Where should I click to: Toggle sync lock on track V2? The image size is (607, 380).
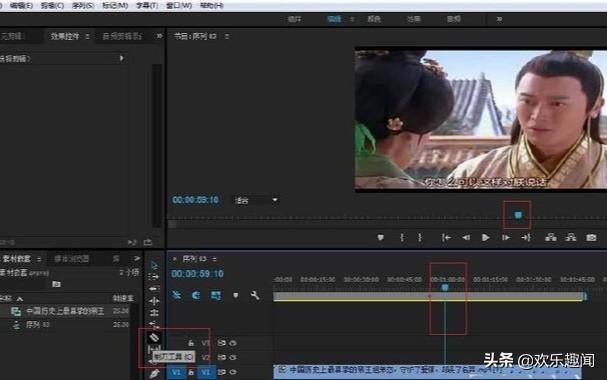[x=221, y=357]
